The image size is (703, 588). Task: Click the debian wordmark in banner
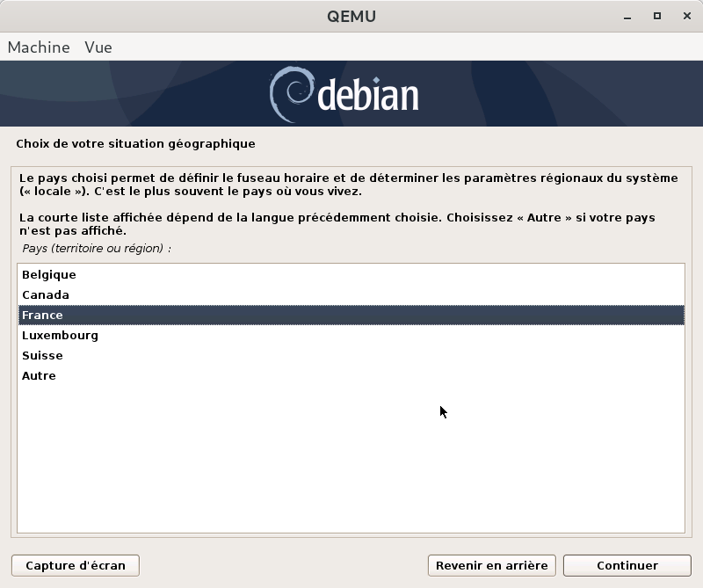tap(367, 96)
